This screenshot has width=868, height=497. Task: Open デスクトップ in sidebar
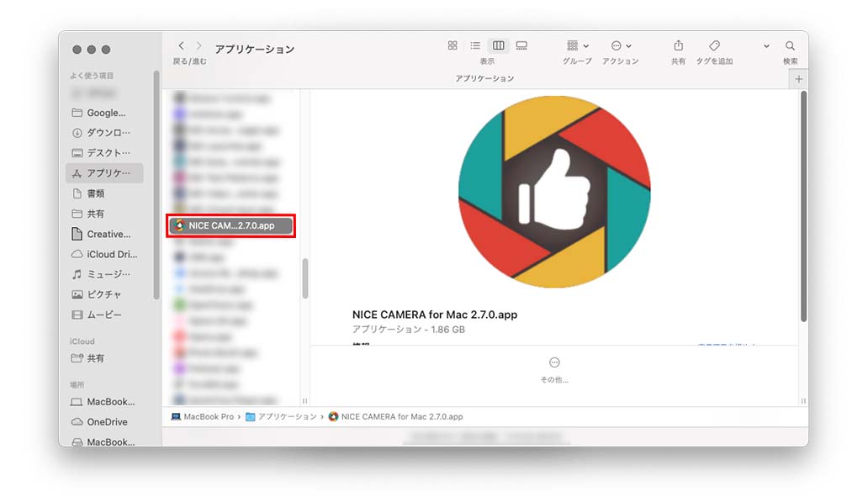pyautogui.click(x=104, y=153)
